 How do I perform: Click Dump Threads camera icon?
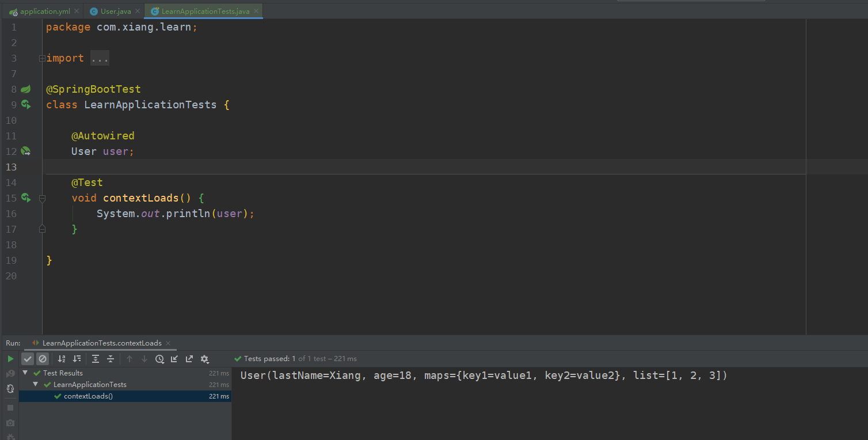(x=10, y=423)
